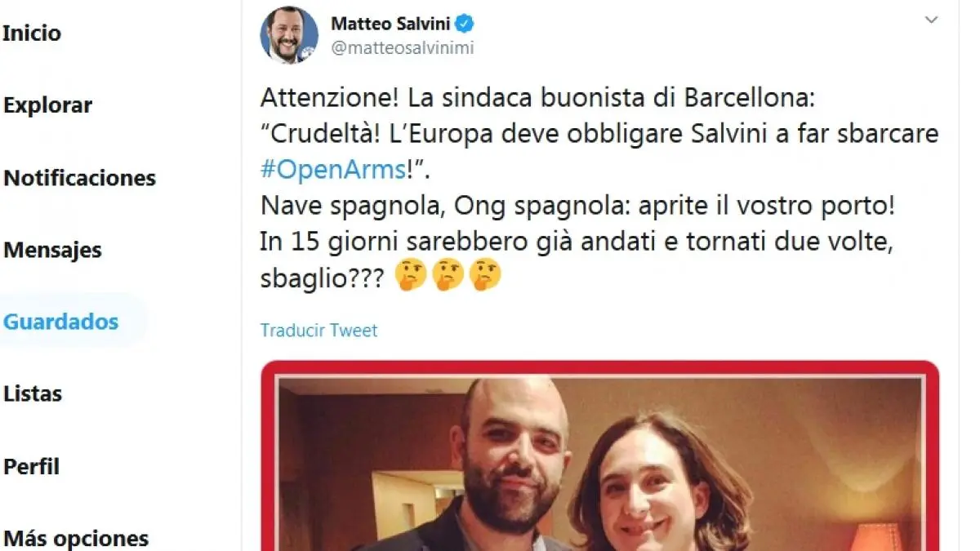
Task: Expand the Más opciones menu
Action: [x=77, y=539]
